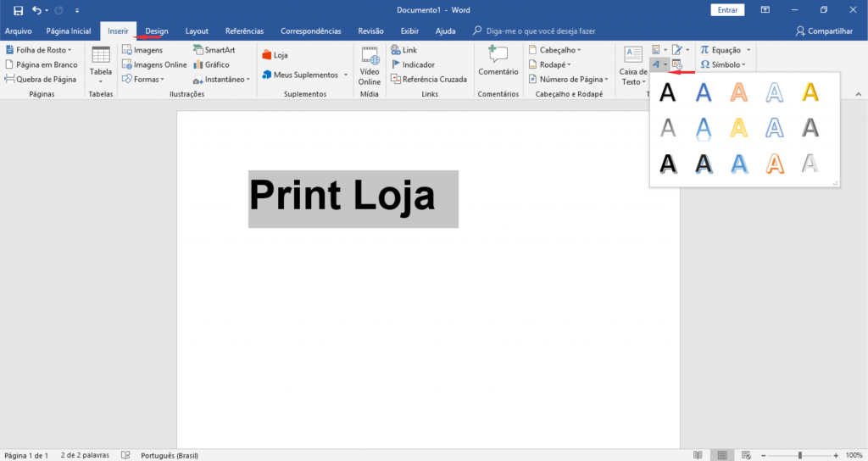Click the Save icon in the title bar
The width and height of the screenshot is (868, 461).
point(18,10)
